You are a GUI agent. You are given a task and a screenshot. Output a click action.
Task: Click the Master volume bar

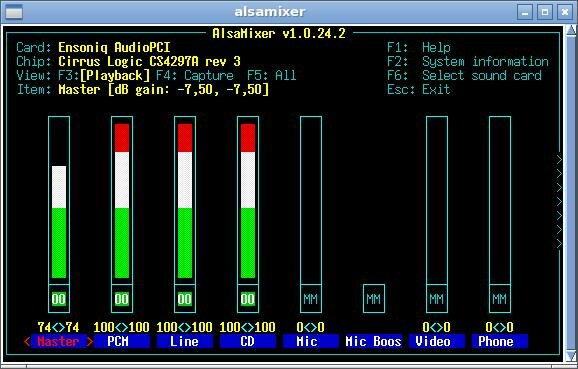click(x=59, y=200)
